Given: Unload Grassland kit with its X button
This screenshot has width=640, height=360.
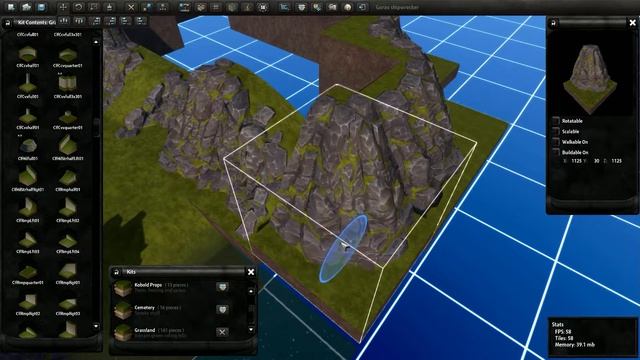Looking at the screenshot, I should pyautogui.click(x=222, y=332).
